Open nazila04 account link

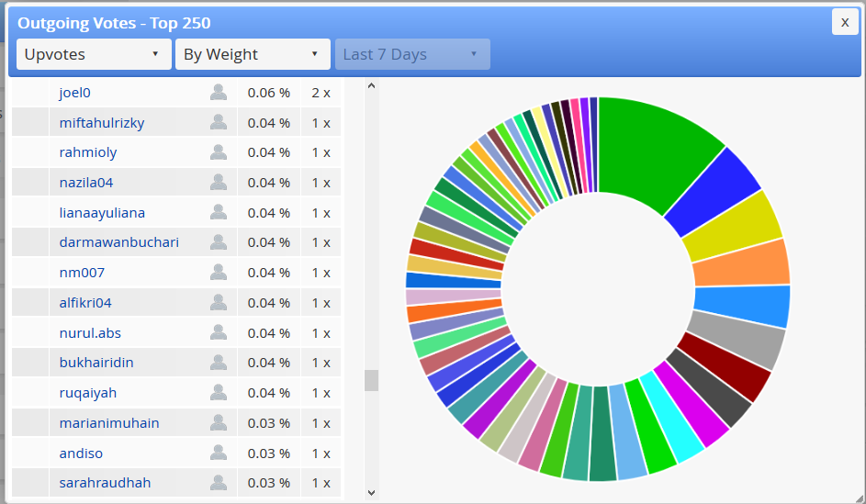click(x=86, y=183)
